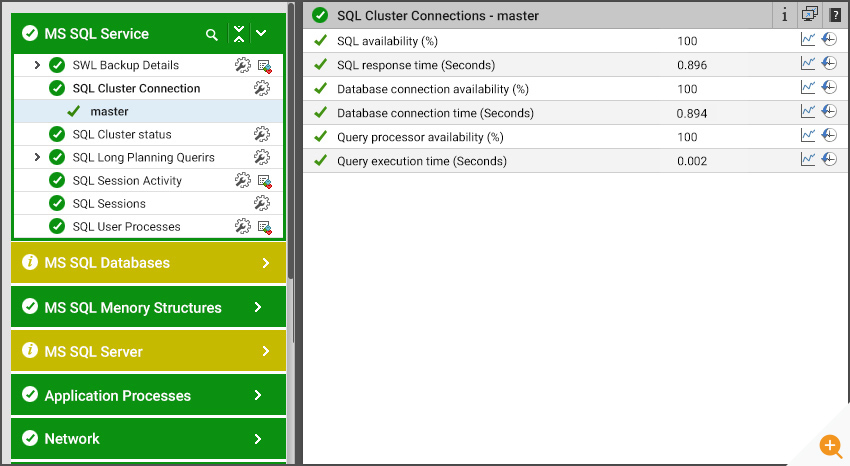
Task: Select SQL Cluster Connection test
Action: point(136,88)
